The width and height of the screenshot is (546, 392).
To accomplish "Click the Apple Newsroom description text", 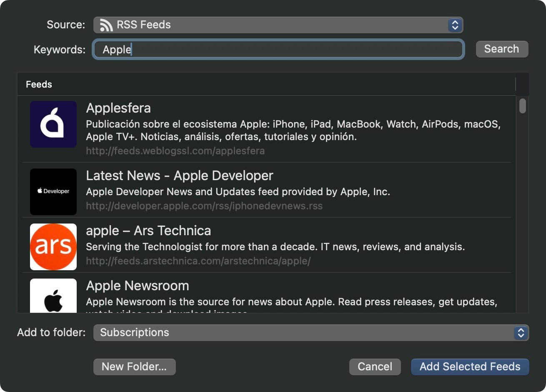I will pos(291,305).
